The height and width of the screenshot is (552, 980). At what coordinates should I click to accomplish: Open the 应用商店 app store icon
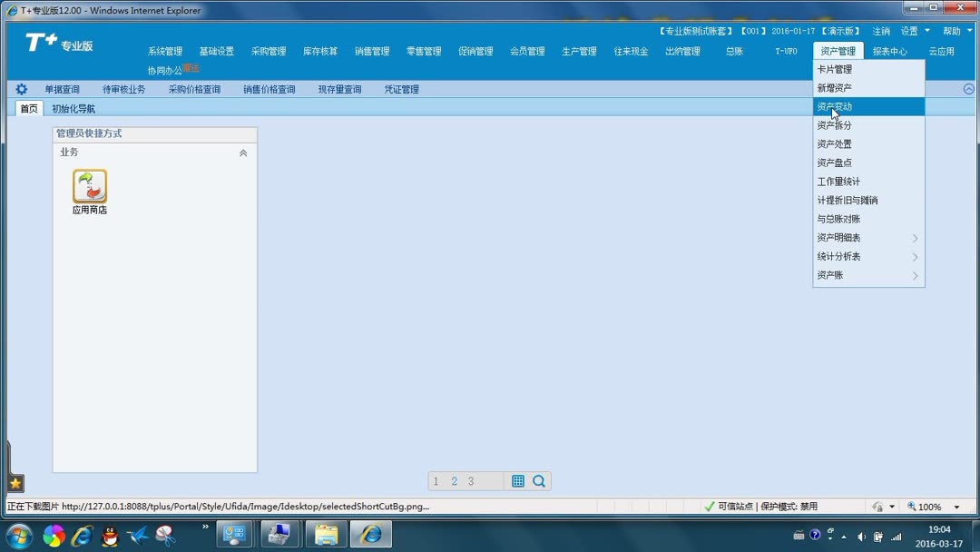tap(87, 186)
